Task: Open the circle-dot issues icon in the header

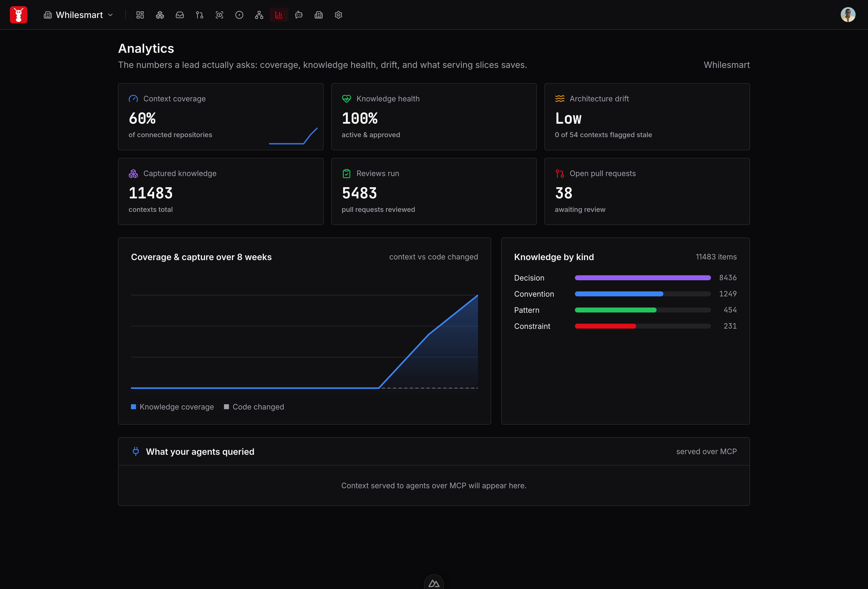Action: 239,15
